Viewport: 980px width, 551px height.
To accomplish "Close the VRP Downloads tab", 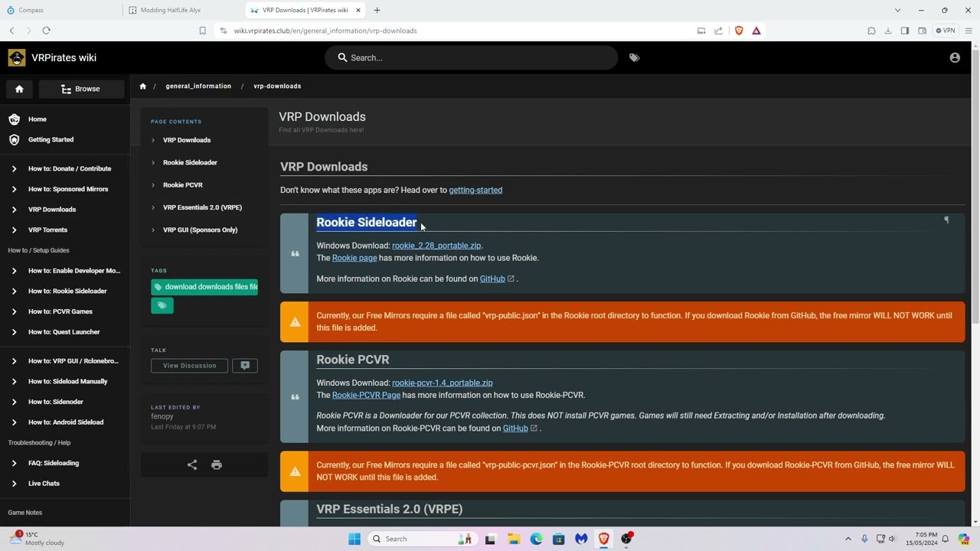I will (x=358, y=10).
